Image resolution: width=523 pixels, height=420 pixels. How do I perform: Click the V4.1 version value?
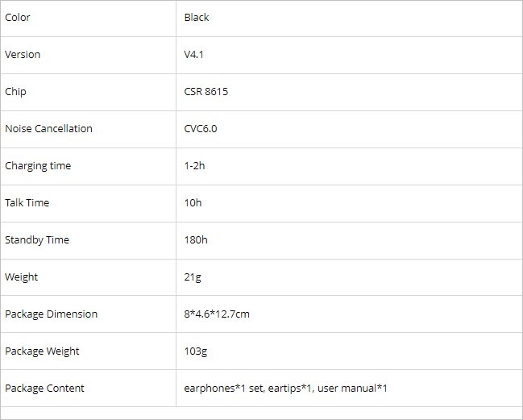click(x=193, y=55)
